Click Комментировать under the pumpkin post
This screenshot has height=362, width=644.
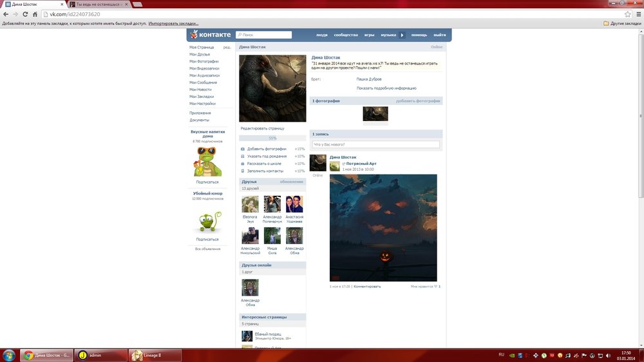(x=367, y=286)
